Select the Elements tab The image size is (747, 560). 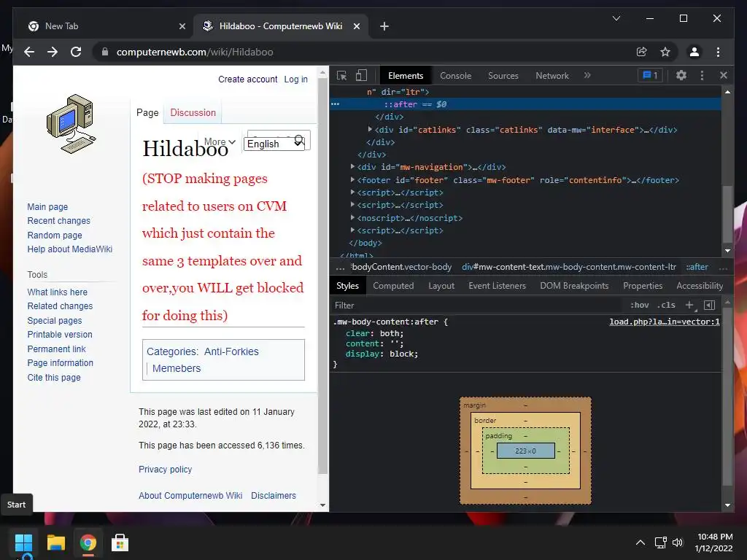tap(406, 76)
